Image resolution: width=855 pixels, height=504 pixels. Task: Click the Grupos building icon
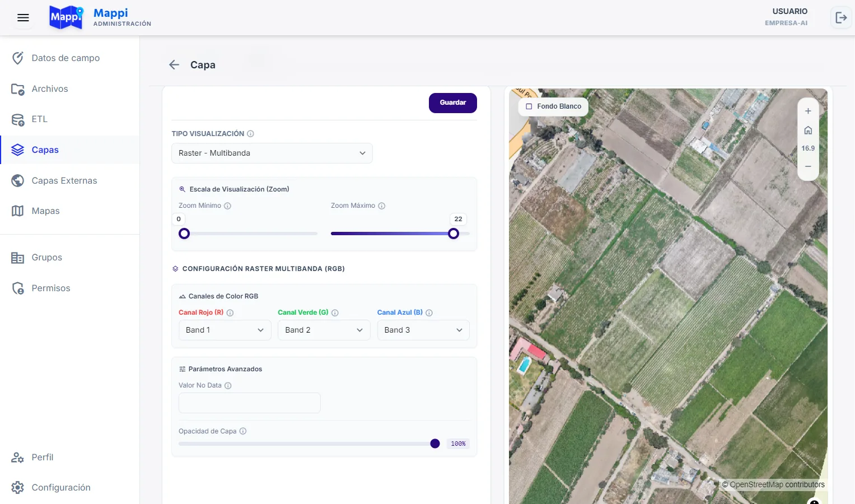click(x=18, y=258)
